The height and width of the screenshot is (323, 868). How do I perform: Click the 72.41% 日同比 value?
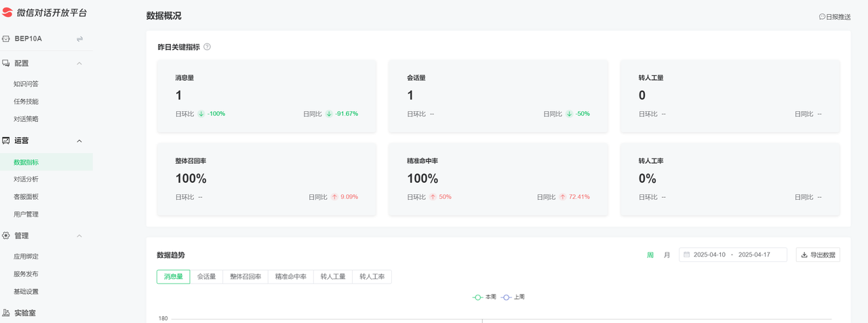(578, 197)
